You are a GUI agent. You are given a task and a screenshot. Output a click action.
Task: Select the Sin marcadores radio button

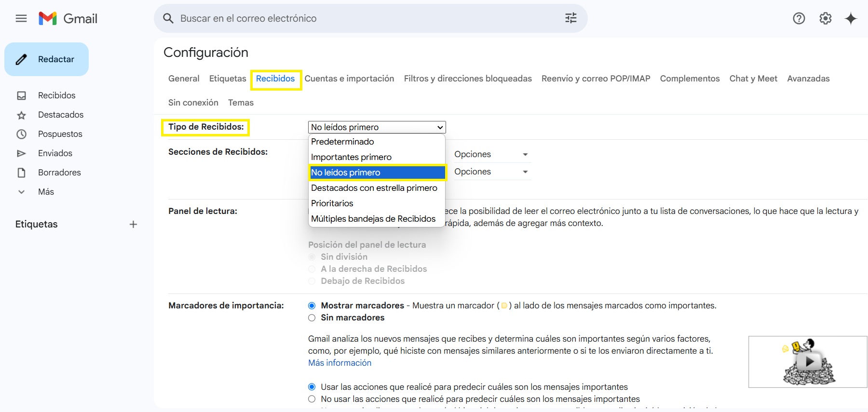[312, 318]
